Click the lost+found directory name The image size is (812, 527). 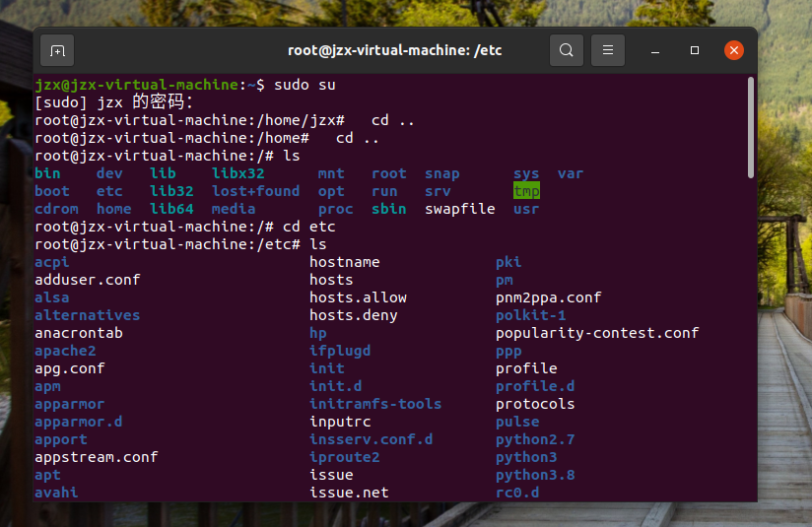tap(256, 191)
